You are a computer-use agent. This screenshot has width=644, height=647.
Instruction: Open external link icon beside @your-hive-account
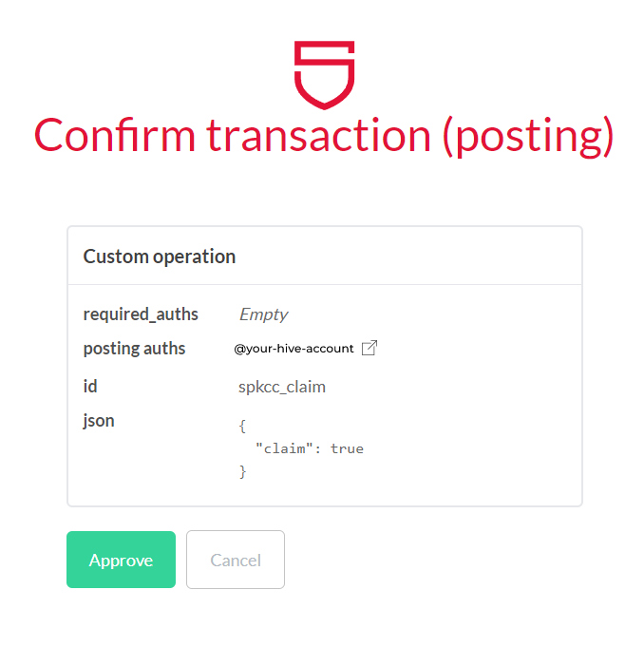point(369,348)
